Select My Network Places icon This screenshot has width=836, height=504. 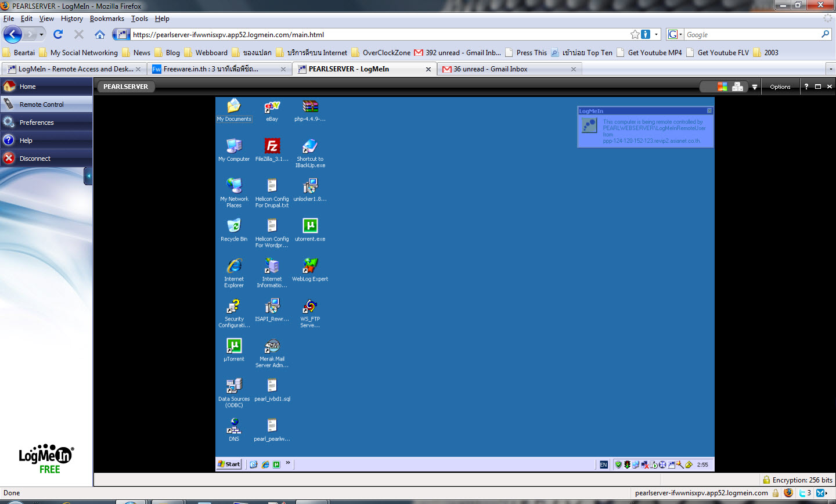pyautogui.click(x=234, y=193)
